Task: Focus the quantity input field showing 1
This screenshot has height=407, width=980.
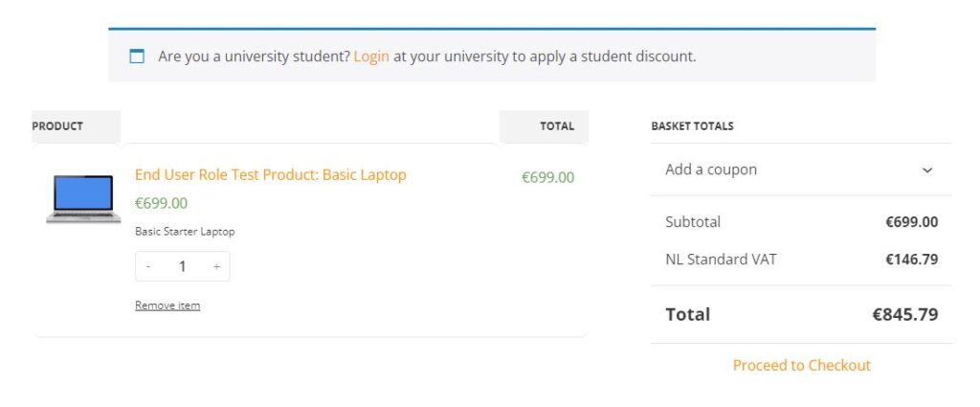Action: (x=182, y=267)
